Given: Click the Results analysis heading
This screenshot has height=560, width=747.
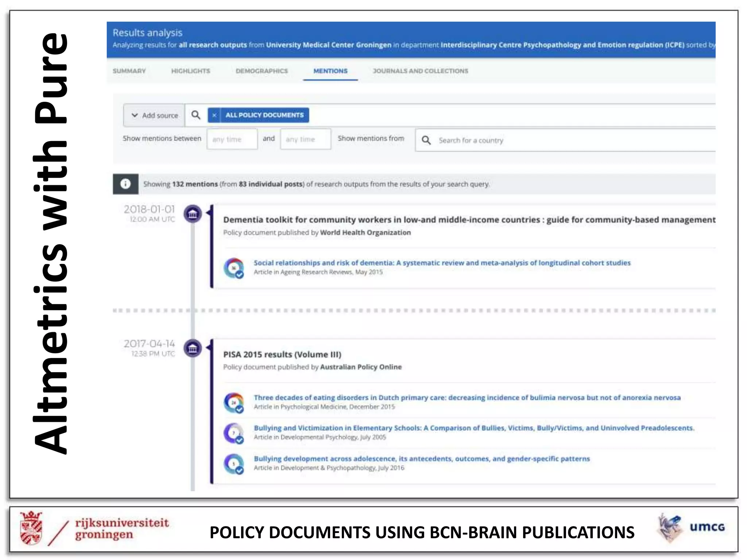Looking at the screenshot, I should click(147, 33).
